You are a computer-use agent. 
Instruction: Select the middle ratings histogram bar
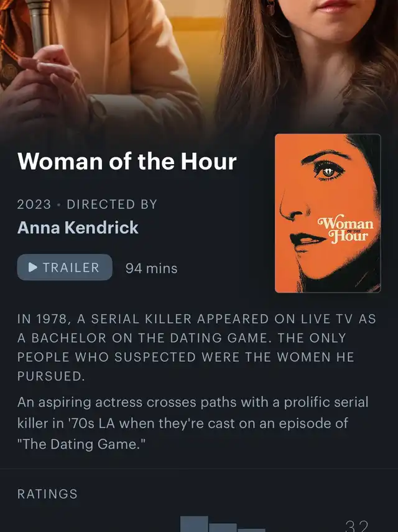click(223, 528)
